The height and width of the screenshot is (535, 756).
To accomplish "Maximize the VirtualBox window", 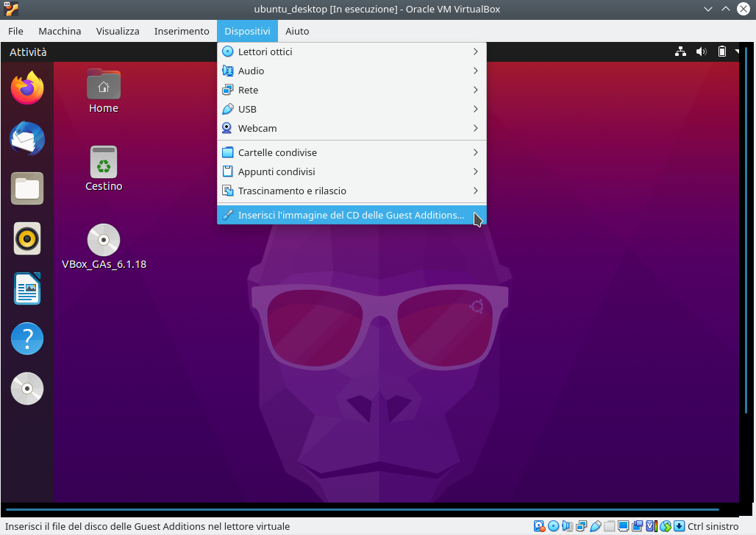I will [726, 9].
